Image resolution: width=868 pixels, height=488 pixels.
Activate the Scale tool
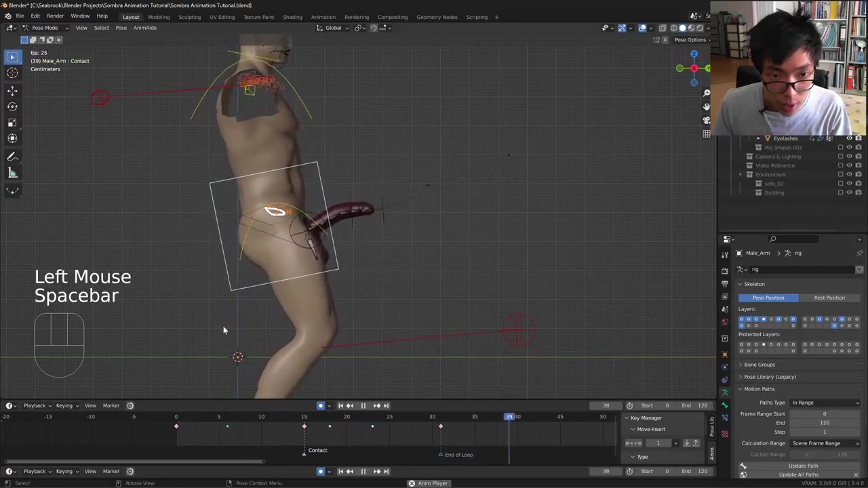pos(12,123)
